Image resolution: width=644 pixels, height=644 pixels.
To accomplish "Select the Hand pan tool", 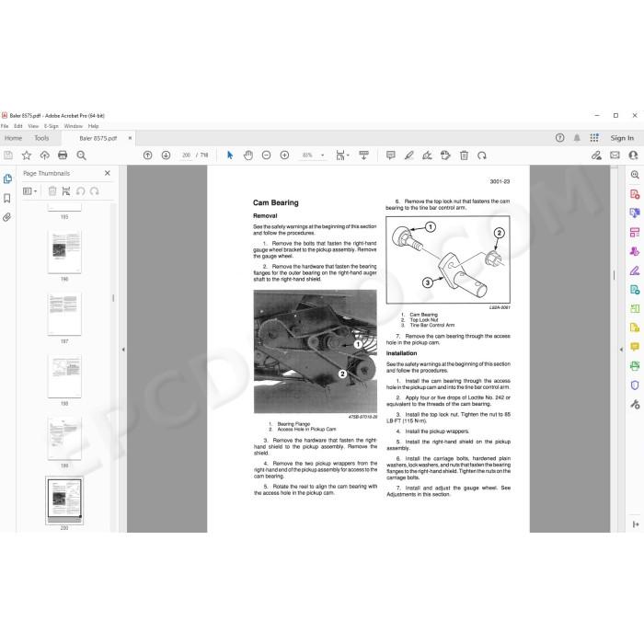I will click(248, 155).
